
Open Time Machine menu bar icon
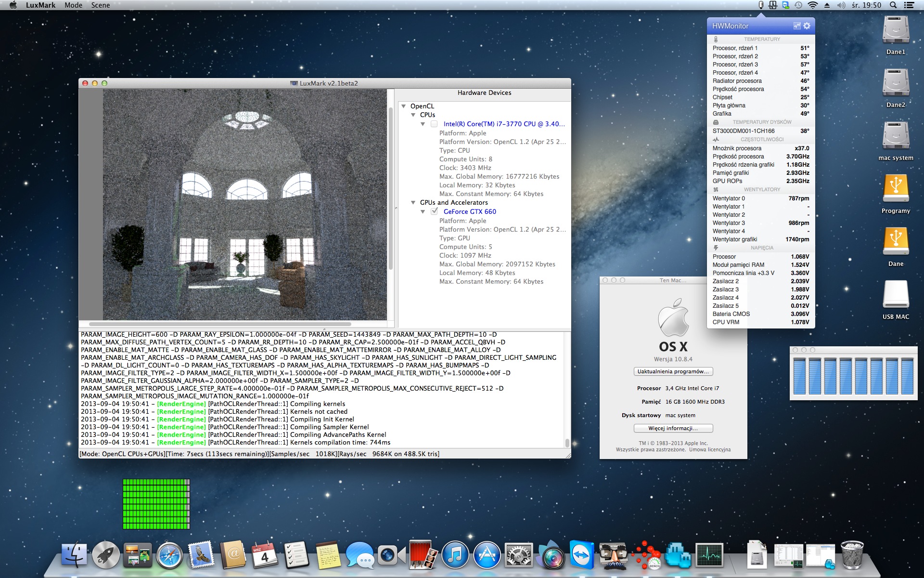[x=798, y=5]
